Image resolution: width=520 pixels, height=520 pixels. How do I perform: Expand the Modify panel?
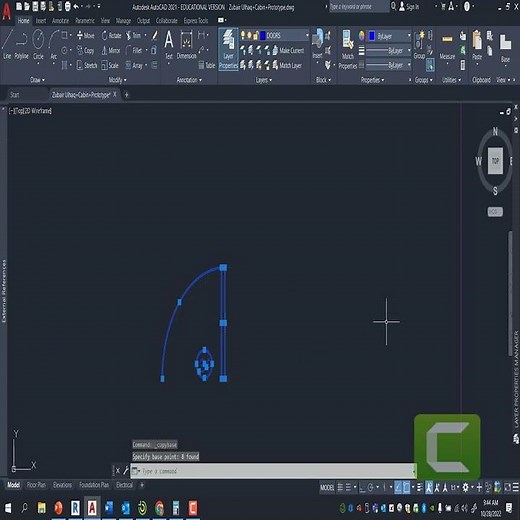point(117,80)
